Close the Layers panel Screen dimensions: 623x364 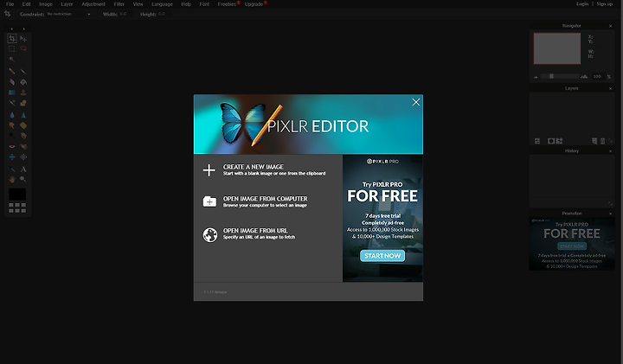[x=610, y=88]
